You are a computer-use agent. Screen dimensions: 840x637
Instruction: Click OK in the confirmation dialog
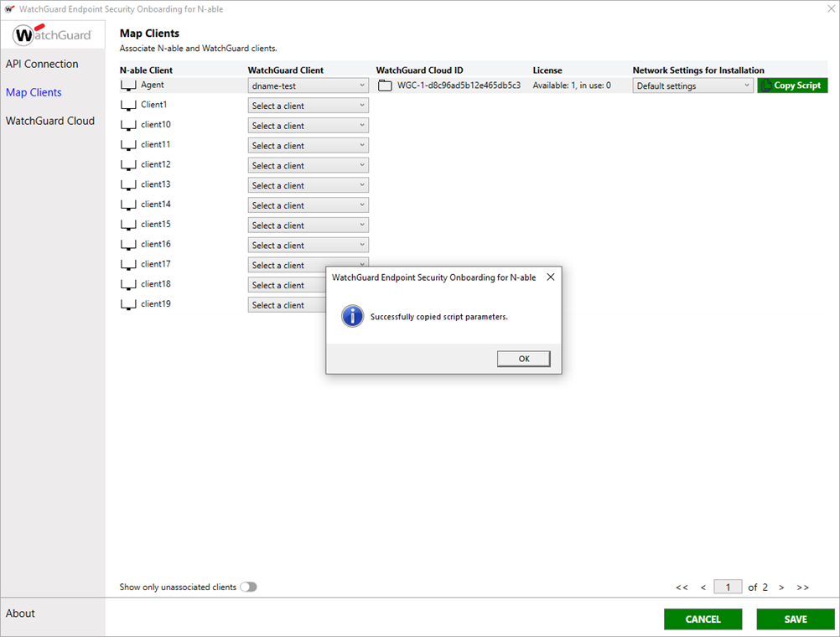click(523, 358)
